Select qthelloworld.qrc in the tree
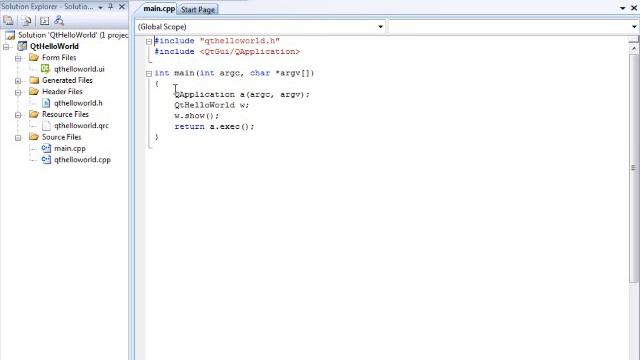Screen dimensions: 640x360 82,126
